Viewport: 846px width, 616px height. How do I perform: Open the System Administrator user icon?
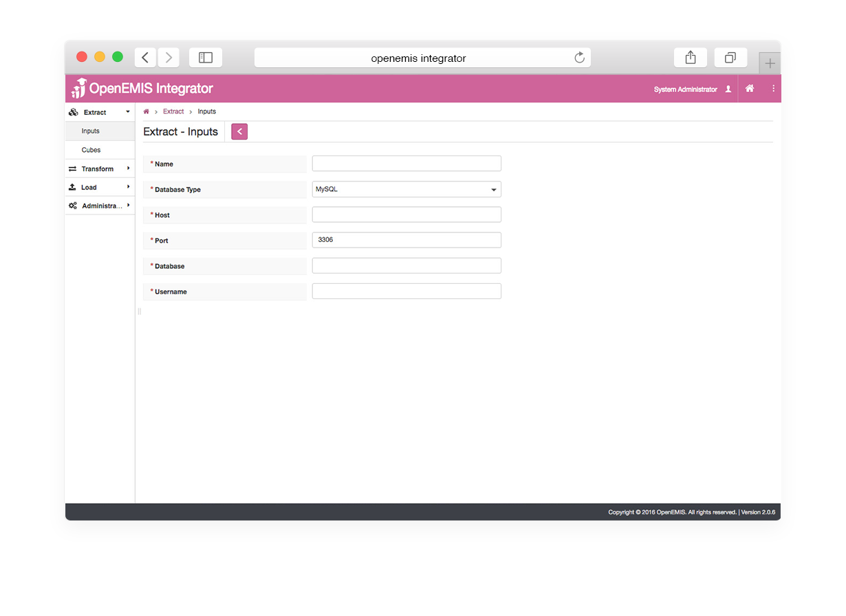pos(728,89)
